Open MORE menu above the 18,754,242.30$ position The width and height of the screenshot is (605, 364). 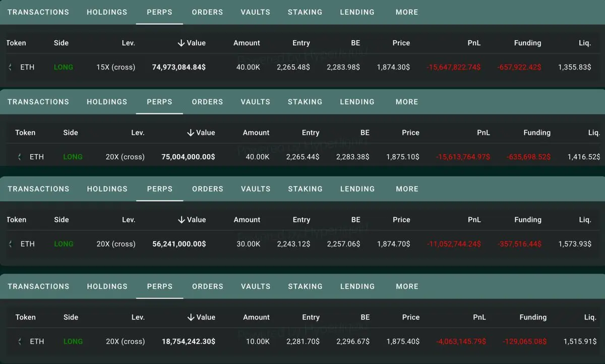407,286
